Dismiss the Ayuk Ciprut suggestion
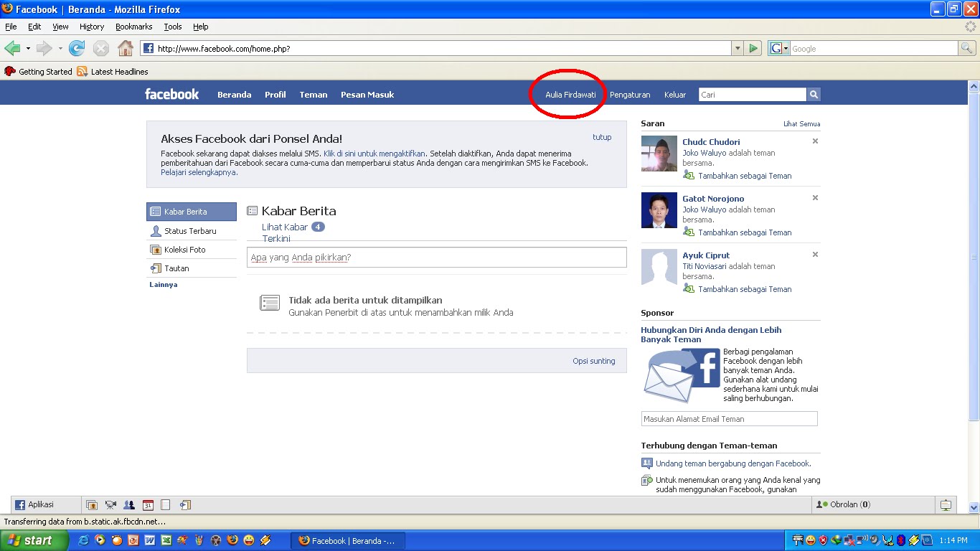 815,255
